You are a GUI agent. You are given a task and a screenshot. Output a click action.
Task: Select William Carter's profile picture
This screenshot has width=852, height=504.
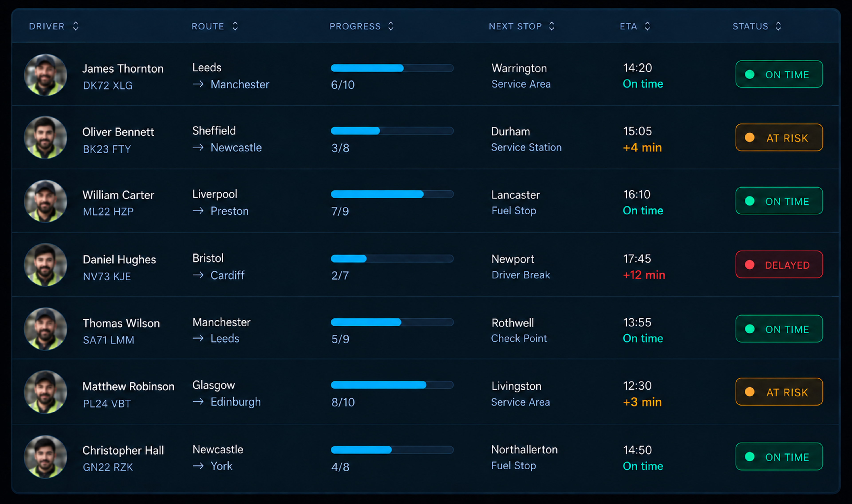click(45, 201)
